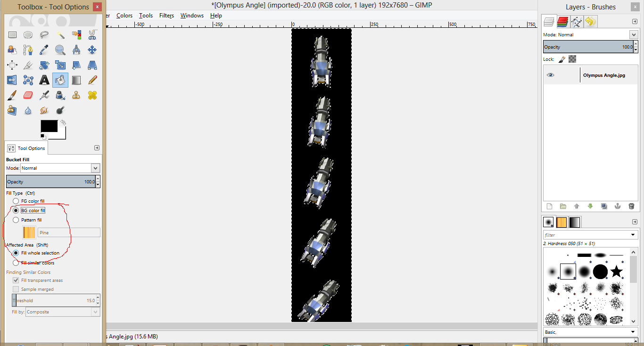Select the Crop tool
Screen dimensions: 644x346
28,65
